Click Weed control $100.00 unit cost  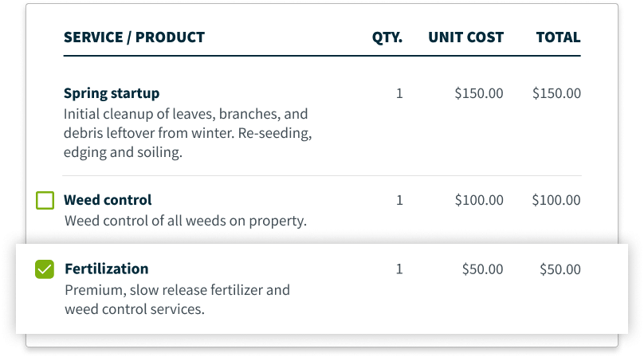[x=479, y=200]
